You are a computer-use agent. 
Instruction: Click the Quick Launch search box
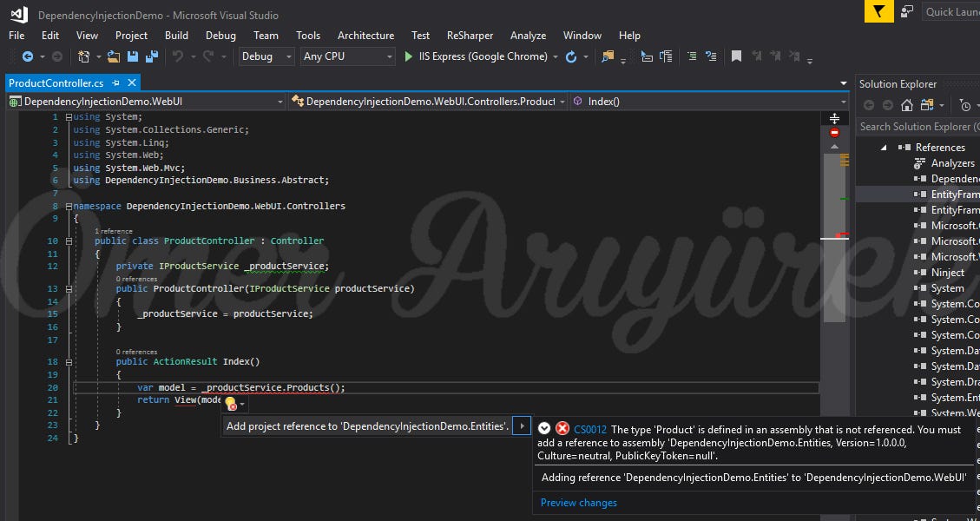click(x=950, y=12)
